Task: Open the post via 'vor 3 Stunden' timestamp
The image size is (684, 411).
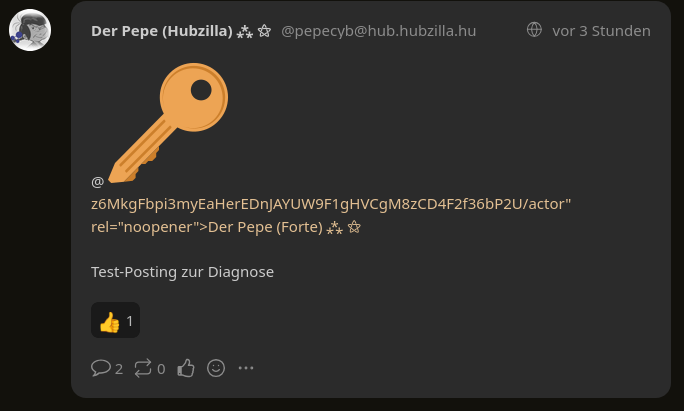Action: (601, 31)
